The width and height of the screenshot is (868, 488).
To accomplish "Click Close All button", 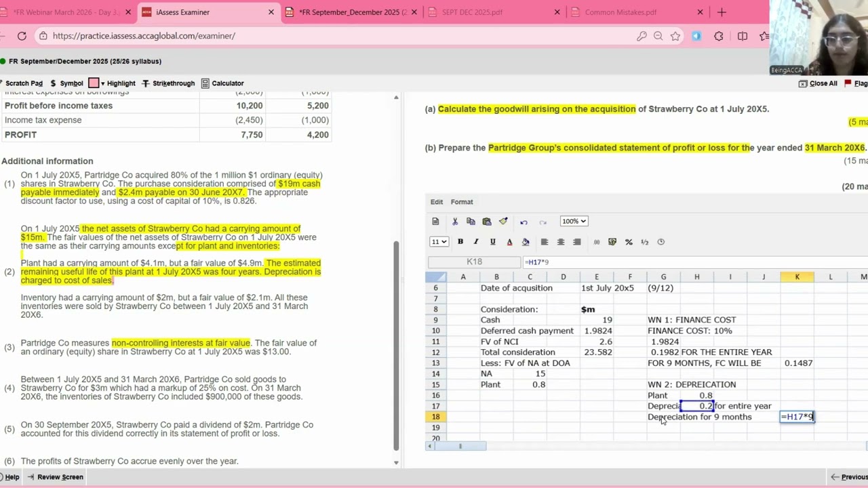I will pos(818,83).
